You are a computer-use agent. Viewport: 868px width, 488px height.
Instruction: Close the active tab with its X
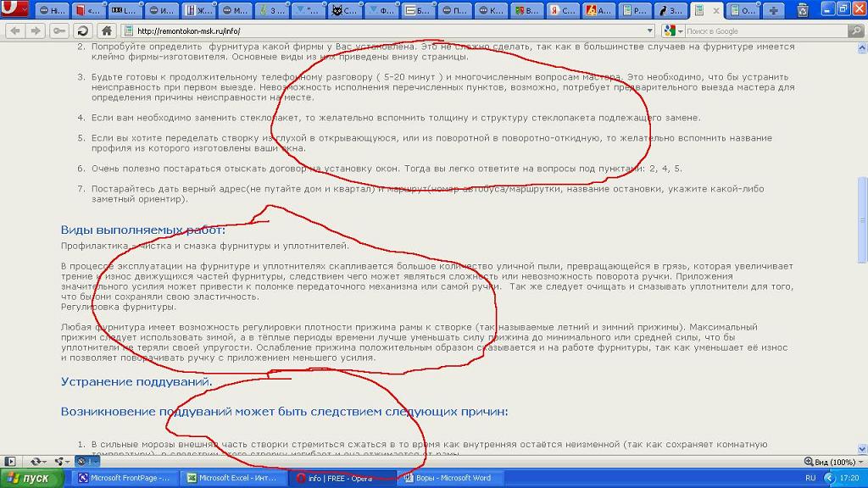click(715, 10)
